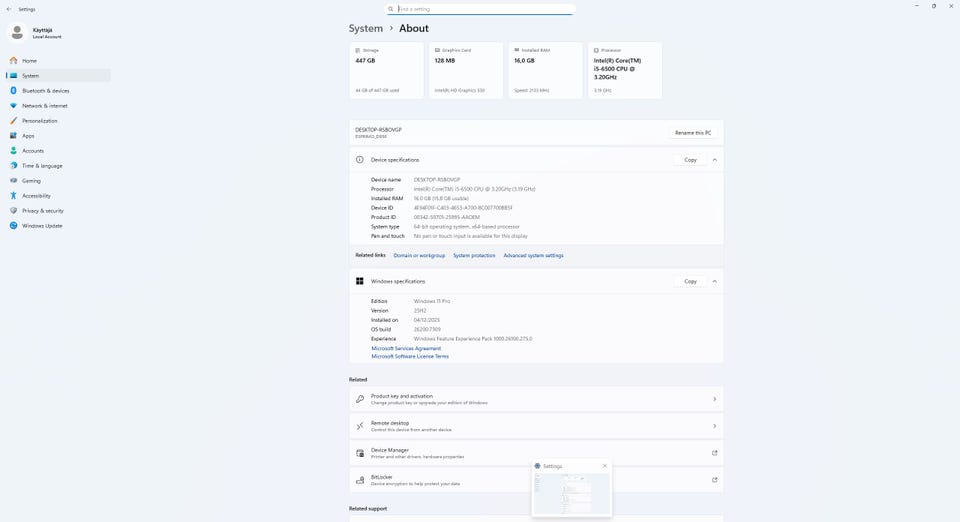
Task: Collapse the Windows specifications section
Action: [x=715, y=282]
